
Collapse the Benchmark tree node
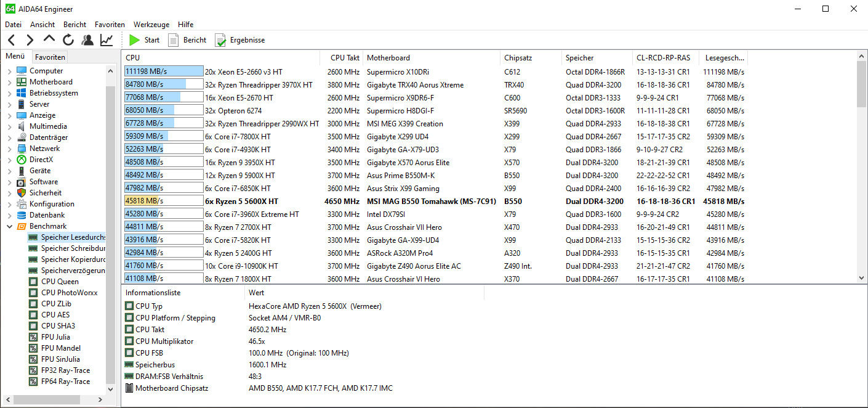tap(9, 226)
